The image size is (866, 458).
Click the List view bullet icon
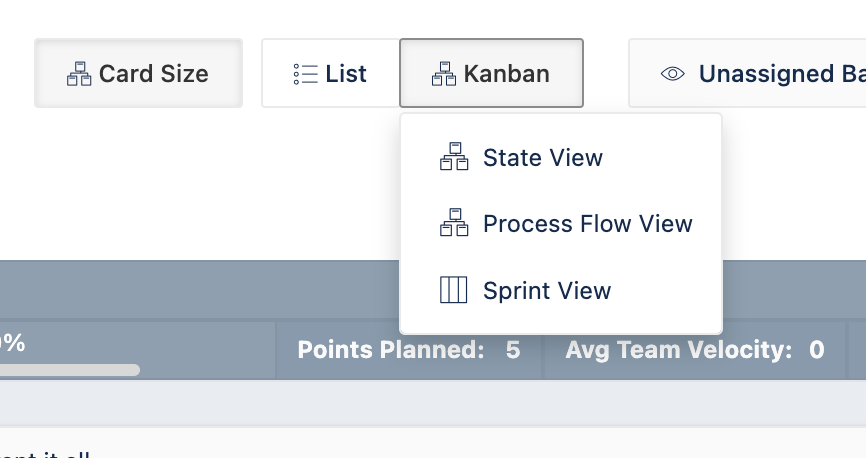point(305,73)
